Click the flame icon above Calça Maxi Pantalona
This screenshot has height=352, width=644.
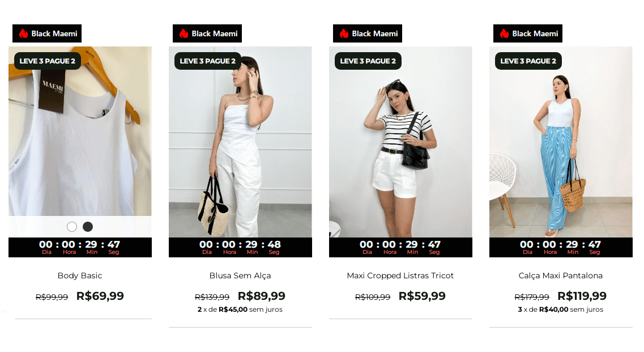click(504, 33)
